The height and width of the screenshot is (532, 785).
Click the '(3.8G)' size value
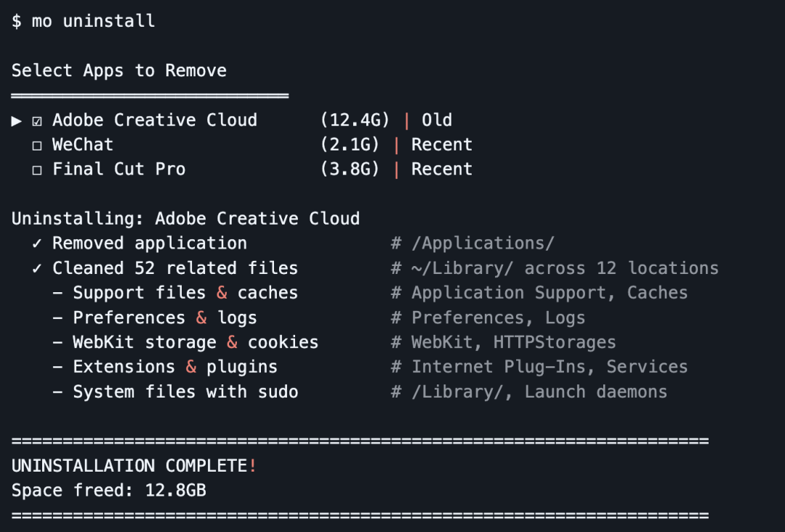pos(350,169)
